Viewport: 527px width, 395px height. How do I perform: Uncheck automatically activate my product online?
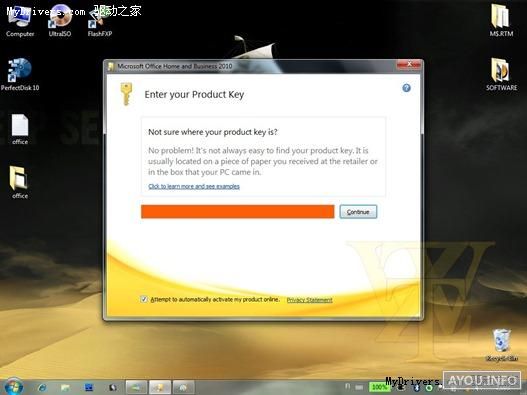click(x=144, y=299)
